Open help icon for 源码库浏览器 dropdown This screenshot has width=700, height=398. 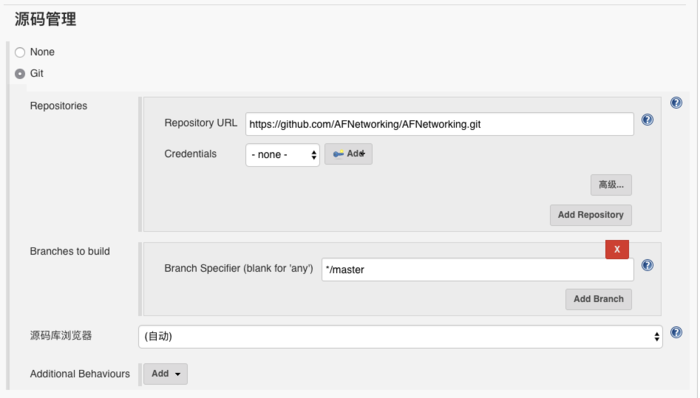pos(676,332)
